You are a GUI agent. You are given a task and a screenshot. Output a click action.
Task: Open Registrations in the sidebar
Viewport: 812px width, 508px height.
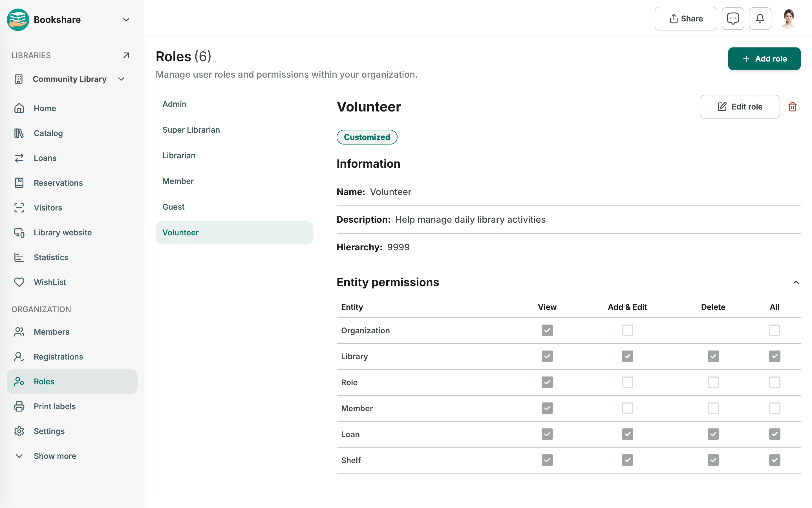(x=72, y=357)
